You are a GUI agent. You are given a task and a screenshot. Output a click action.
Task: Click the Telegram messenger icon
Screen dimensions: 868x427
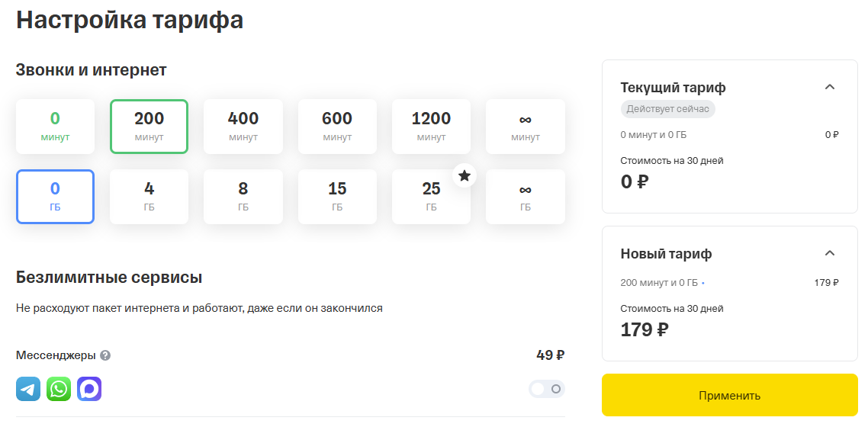point(28,389)
